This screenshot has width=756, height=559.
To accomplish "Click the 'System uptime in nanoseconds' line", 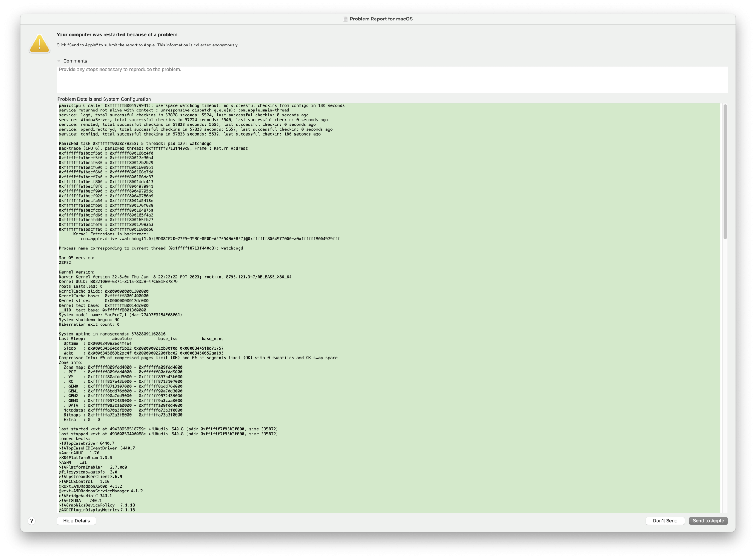I will 112,334.
